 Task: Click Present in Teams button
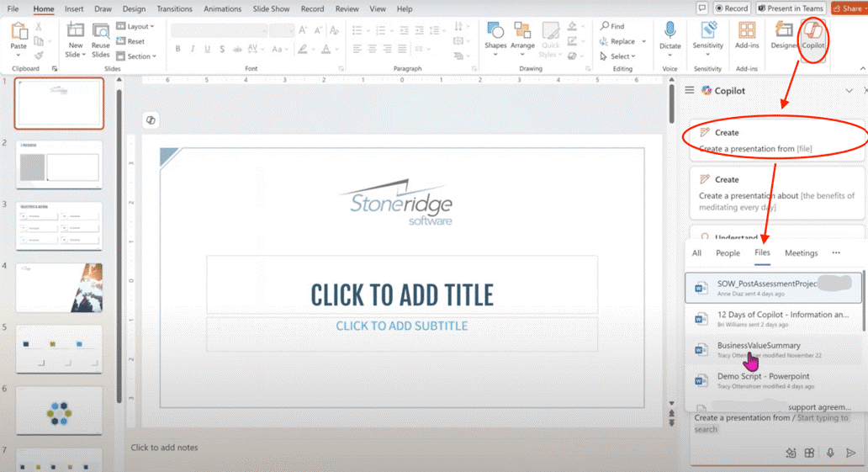pyautogui.click(x=791, y=8)
